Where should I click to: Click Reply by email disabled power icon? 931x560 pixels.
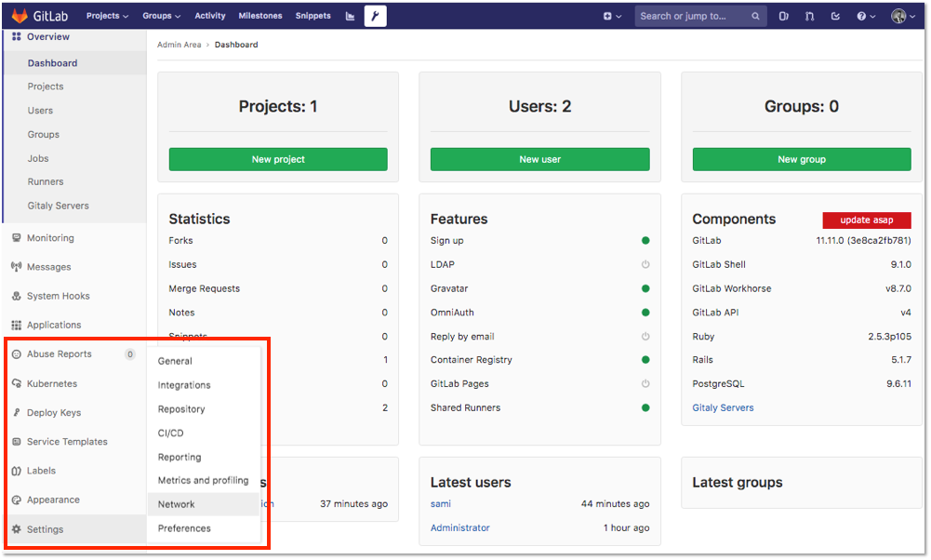[x=645, y=336]
